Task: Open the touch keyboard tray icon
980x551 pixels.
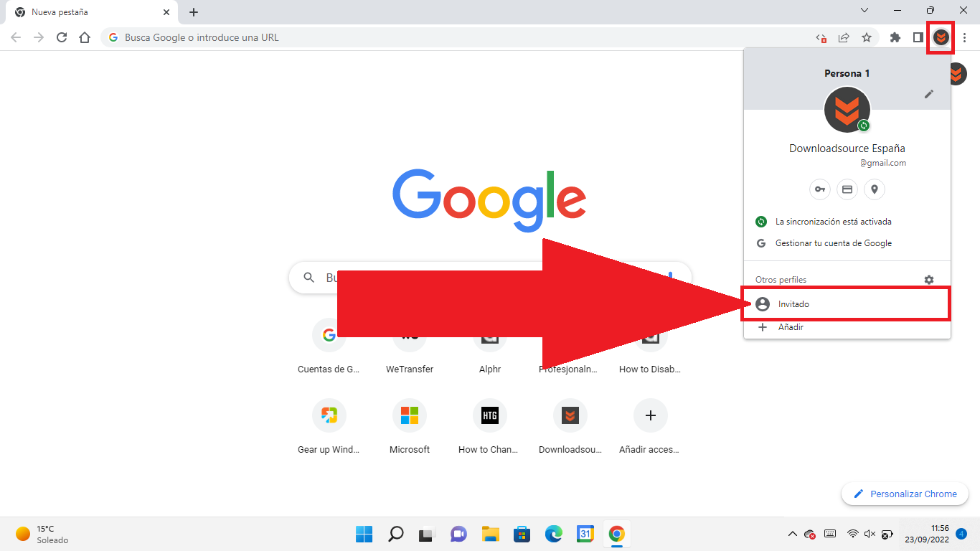Action: click(830, 534)
